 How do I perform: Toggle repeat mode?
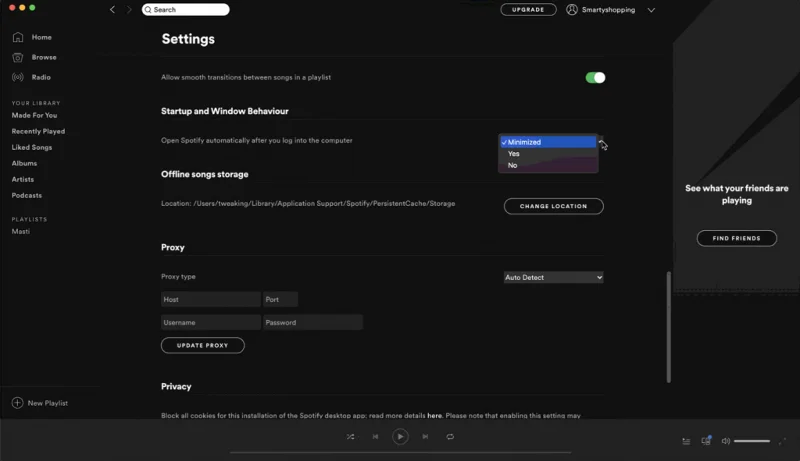pyautogui.click(x=450, y=437)
